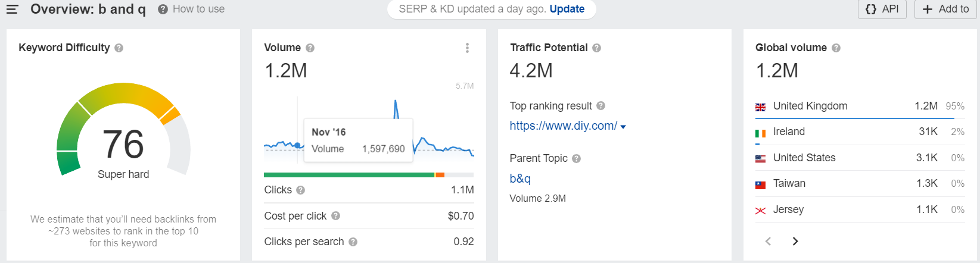Image resolution: width=980 pixels, height=263 pixels.
Task: Click the Ireland flag icon
Action: pos(760,133)
